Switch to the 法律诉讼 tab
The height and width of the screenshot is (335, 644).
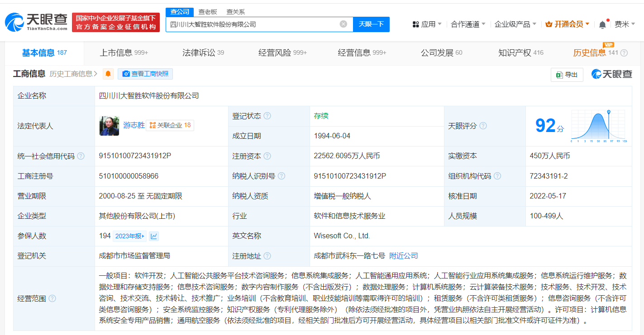click(203, 53)
